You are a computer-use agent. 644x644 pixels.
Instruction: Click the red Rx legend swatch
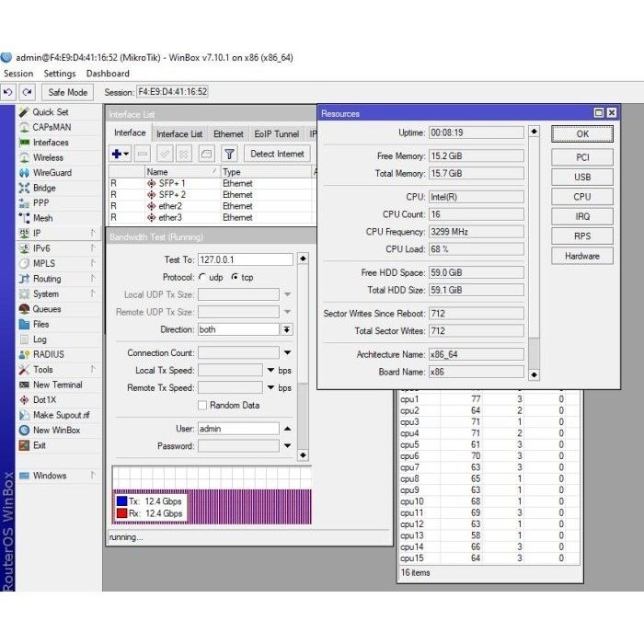point(121,513)
